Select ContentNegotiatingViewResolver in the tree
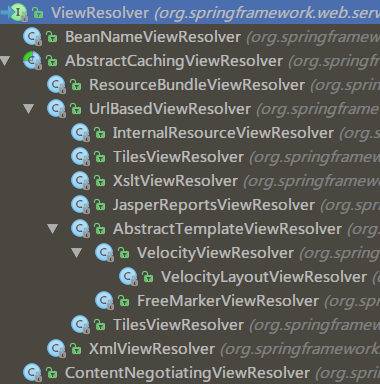 pos(187,373)
